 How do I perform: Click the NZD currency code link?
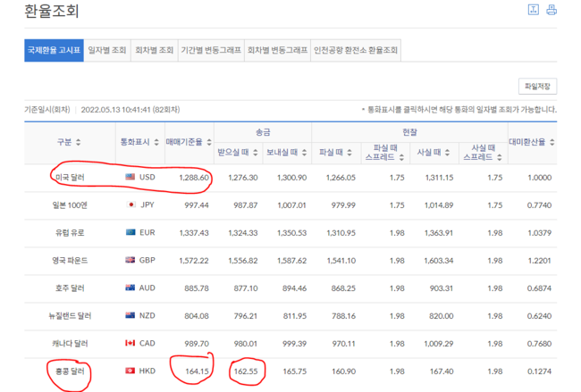[x=147, y=316]
